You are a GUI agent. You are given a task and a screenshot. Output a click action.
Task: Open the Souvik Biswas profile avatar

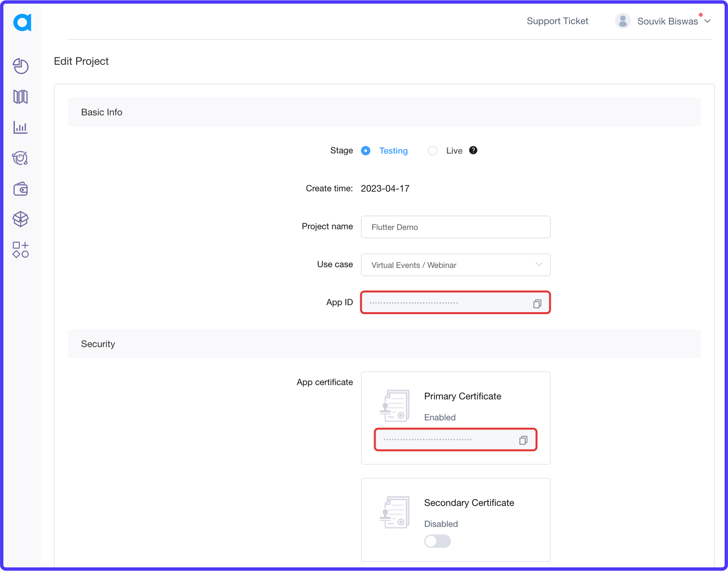click(x=623, y=20)
